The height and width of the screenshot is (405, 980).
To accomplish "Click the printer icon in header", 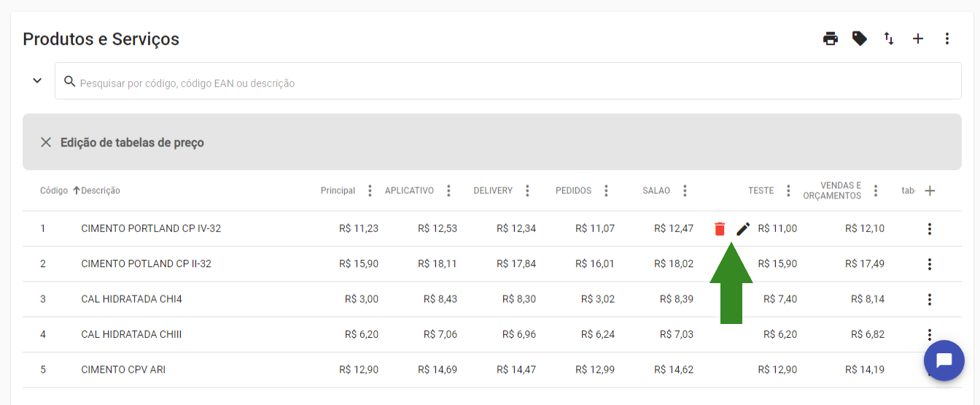I will pyautogui.click(x=831, y=39).
